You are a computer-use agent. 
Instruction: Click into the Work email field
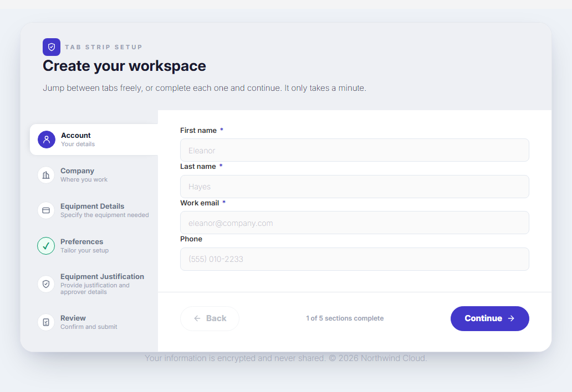click(355, 223)
